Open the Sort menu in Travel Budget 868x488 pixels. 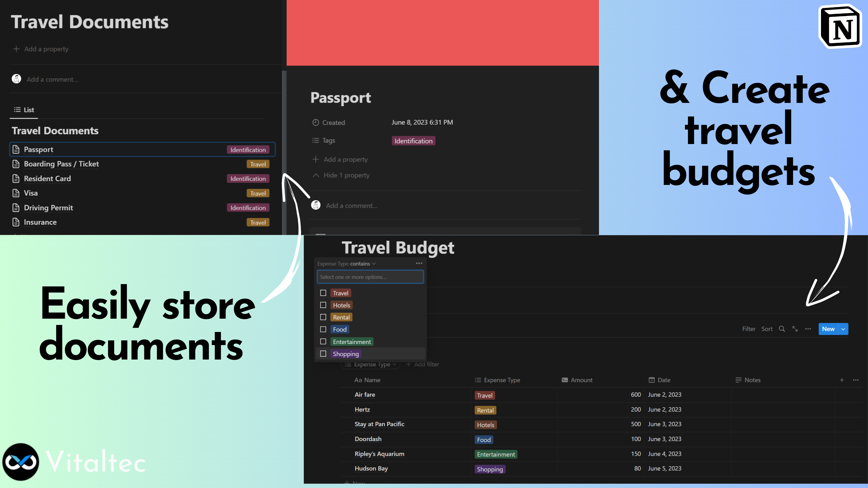[767, 329]
